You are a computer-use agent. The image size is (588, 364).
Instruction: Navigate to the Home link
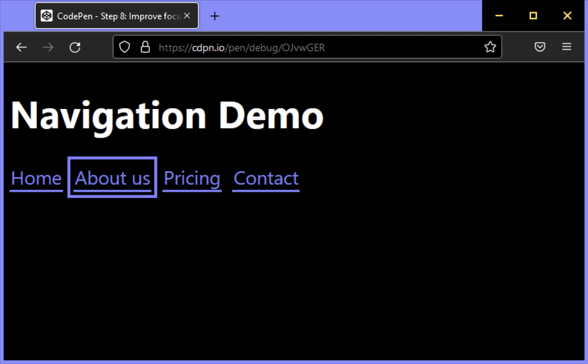(x=36, y=178)
